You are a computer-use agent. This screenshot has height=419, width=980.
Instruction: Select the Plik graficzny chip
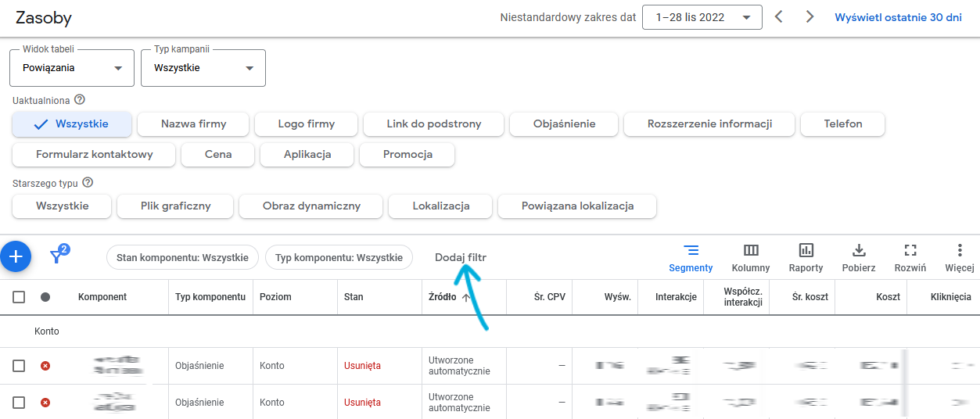click(x=176, y=206)
